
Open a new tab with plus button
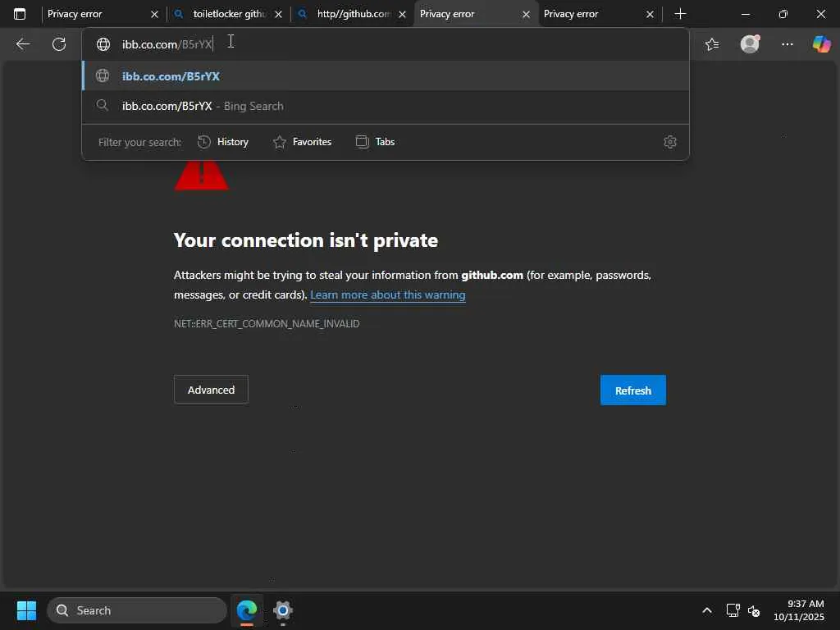(x=680, y=14)
